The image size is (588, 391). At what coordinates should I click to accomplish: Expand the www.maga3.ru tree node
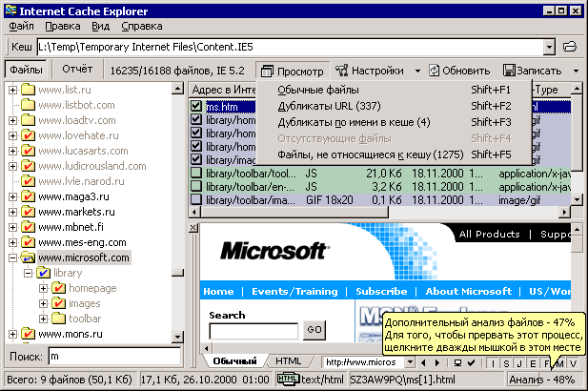12,197
